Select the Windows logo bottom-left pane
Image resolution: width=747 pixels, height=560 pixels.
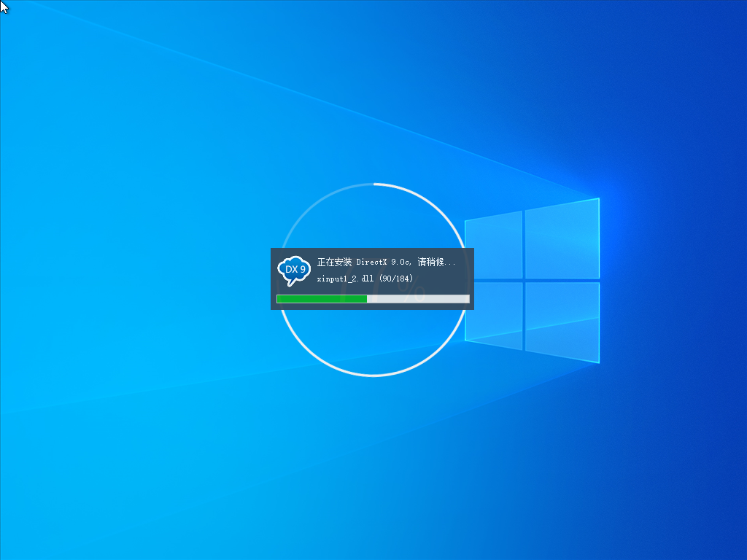[x=494, y=326]
